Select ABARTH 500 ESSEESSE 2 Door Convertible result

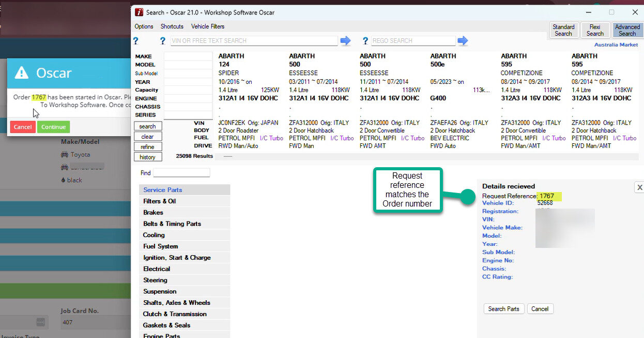[x=392, y=101]
